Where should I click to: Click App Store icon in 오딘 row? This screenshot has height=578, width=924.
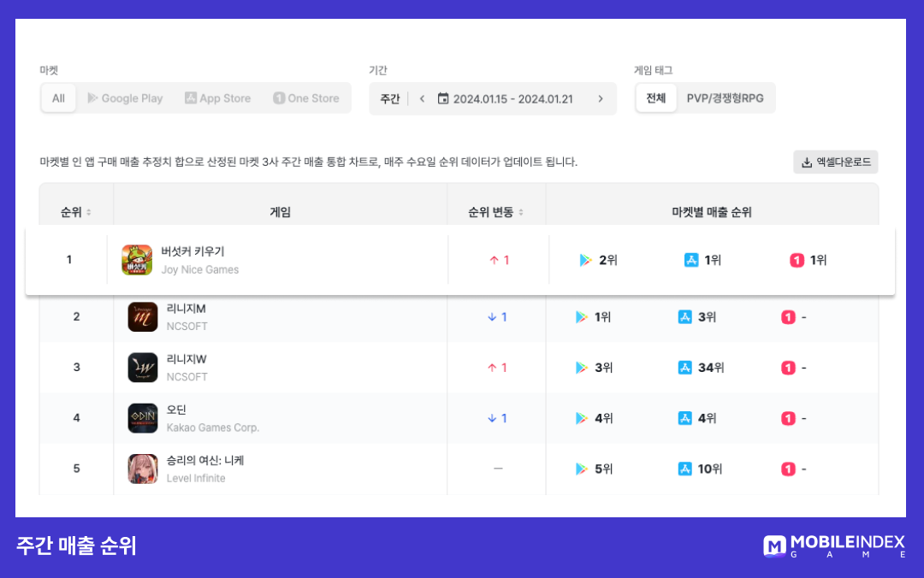[684, 418]
